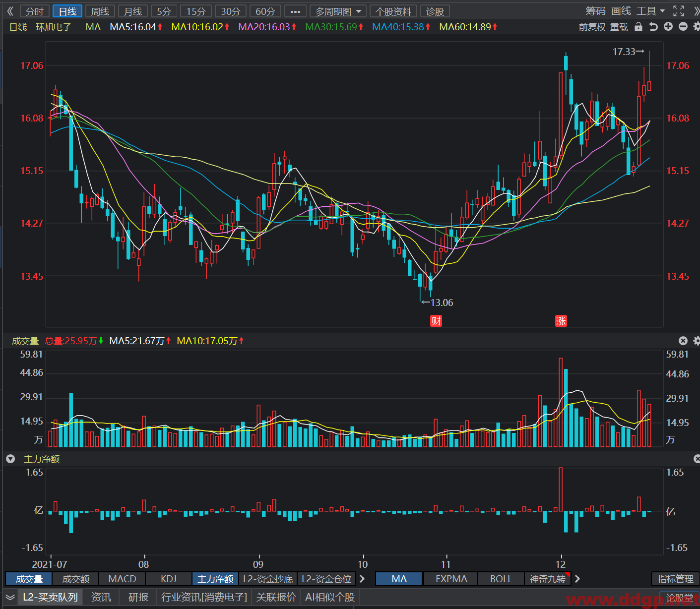Click the undo arrow icon
This screenshot has height=609, width=700.
click(653, 27)
